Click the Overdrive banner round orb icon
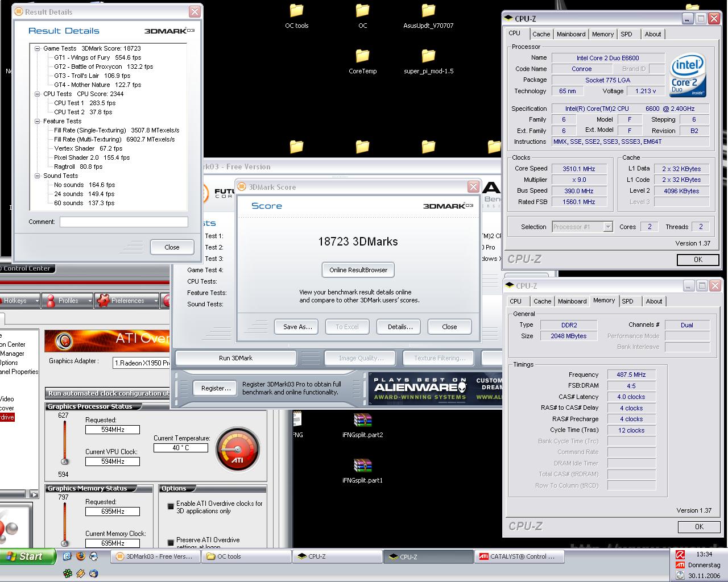Viewport: 728px width, 582px height. pos(64,341)
